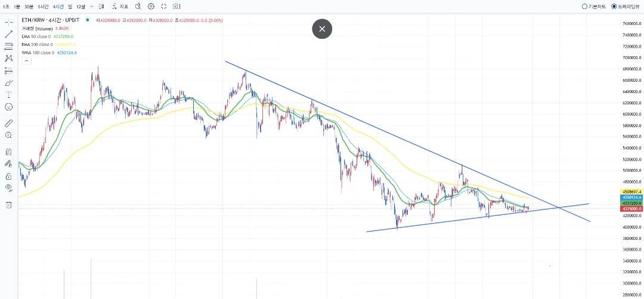Take a chart snapshot with camera icon
Viewport: 644px width, 299px height.
coord(176,6)
